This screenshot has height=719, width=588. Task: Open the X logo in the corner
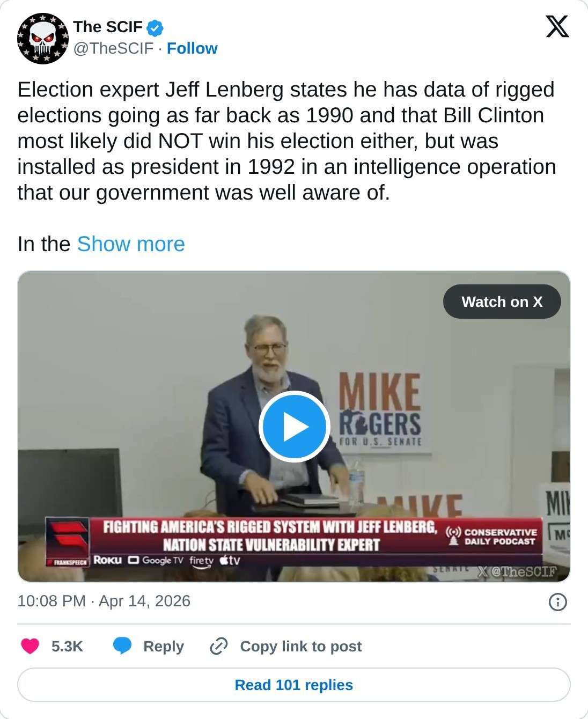coord(557,26)
